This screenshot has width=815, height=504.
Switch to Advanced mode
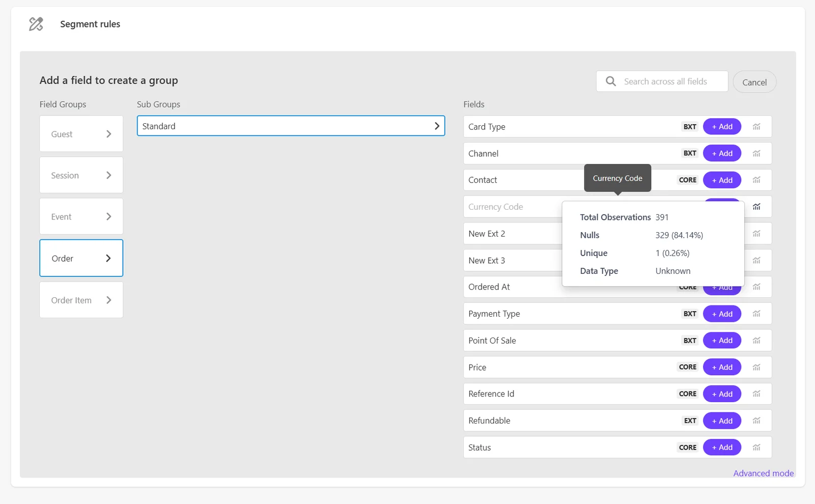click(764, 473)
